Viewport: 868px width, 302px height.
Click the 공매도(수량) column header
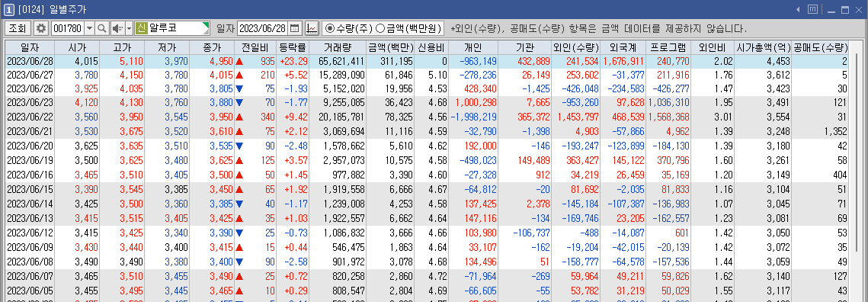pos(821,47)
